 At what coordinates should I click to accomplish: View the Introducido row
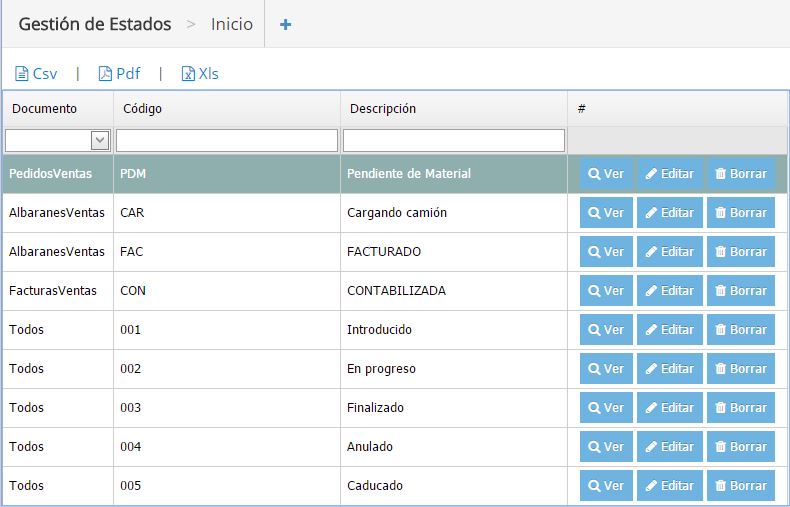606,330
